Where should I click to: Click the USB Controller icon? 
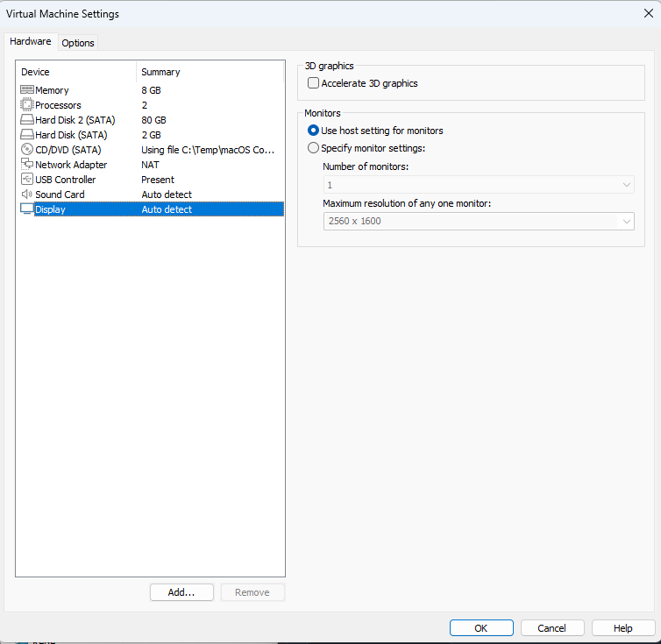tap(26, 180)
